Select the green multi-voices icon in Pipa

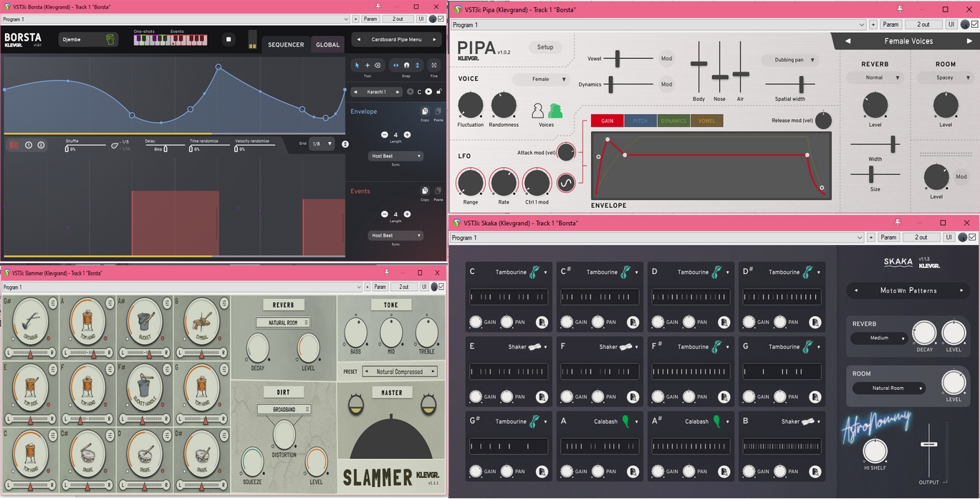(555, 110)
